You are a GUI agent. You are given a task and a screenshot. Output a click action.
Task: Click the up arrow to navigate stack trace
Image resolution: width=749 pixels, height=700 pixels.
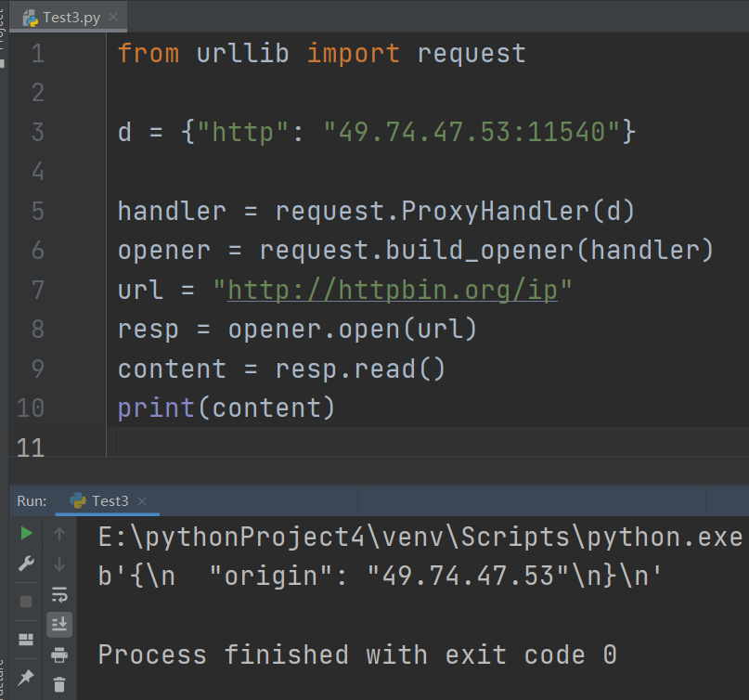[x=59, y=534]
